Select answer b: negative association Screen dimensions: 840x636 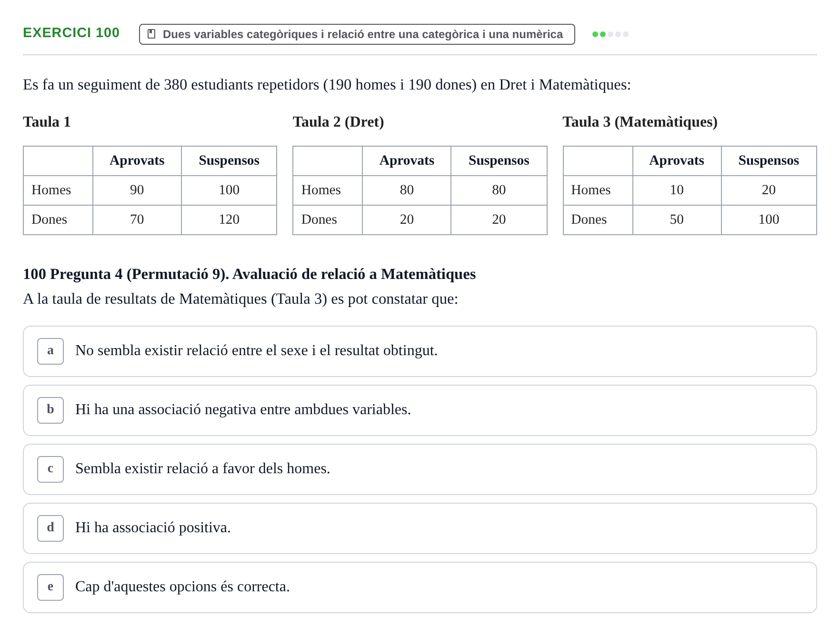coord(420,410)
